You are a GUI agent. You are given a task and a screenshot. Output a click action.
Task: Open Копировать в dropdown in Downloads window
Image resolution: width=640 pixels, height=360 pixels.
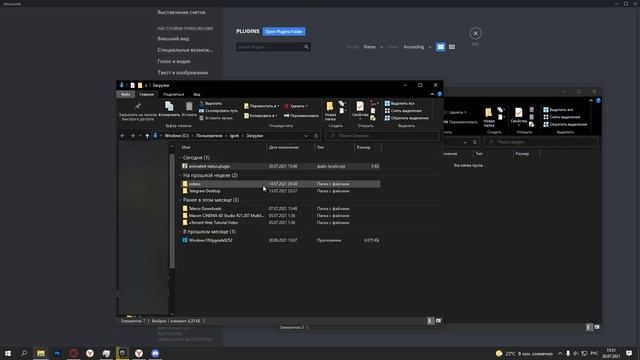[x=261, y=116]
